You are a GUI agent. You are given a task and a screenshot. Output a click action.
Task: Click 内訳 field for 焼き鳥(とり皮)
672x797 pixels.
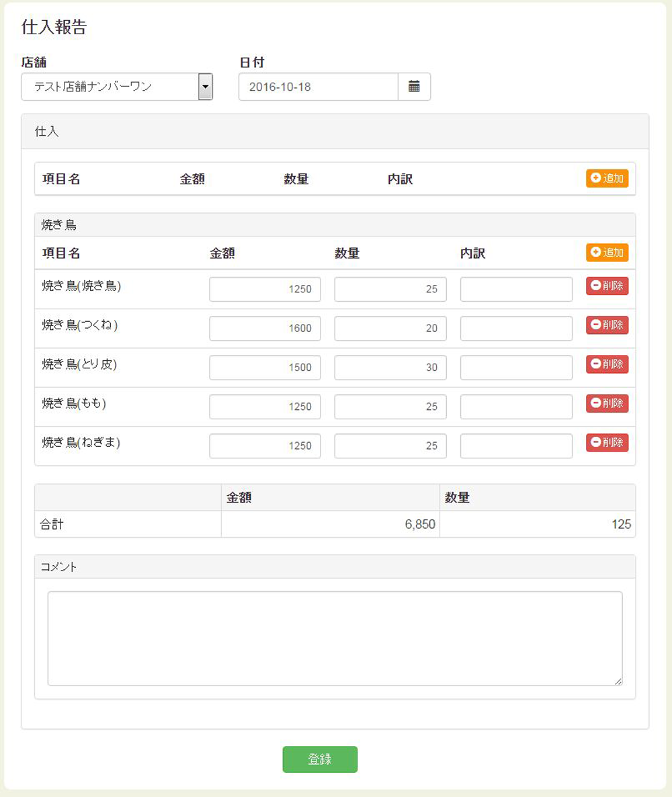516,368
